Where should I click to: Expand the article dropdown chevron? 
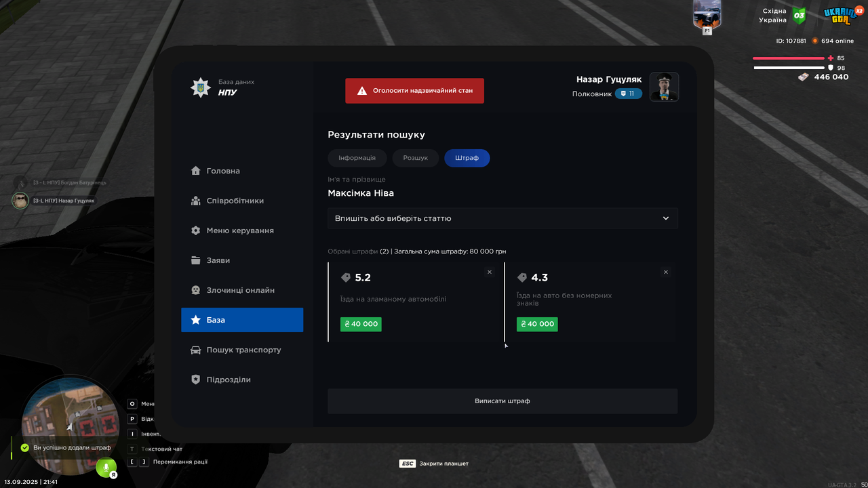tap(666, 218)
